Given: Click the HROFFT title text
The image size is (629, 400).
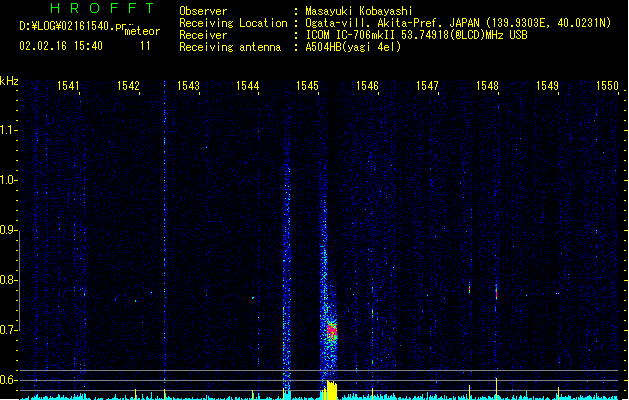Looking at the screenshot, I should (x=102, y=8).
